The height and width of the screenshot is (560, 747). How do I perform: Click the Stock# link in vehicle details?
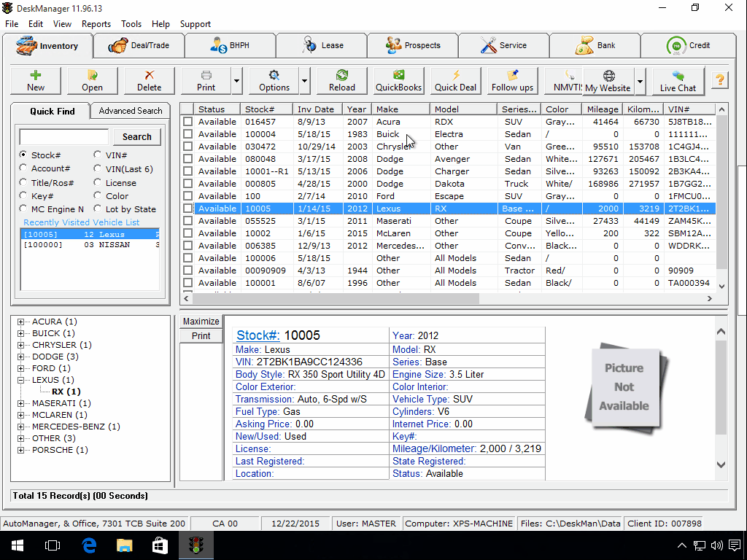pos(258,335)
